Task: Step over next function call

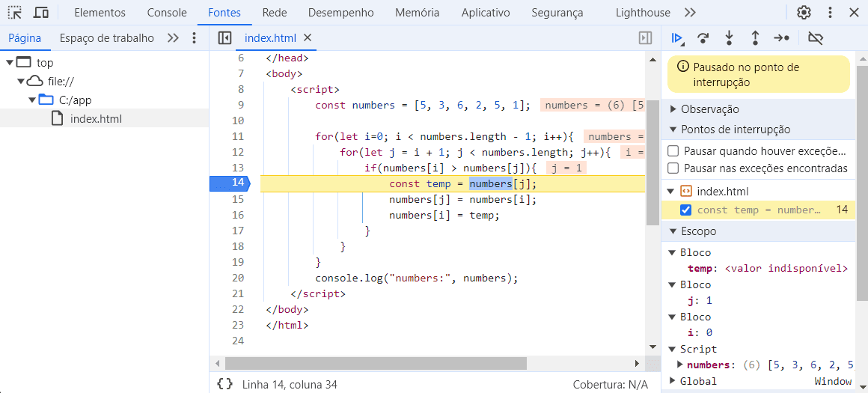Action: point(703,38)
